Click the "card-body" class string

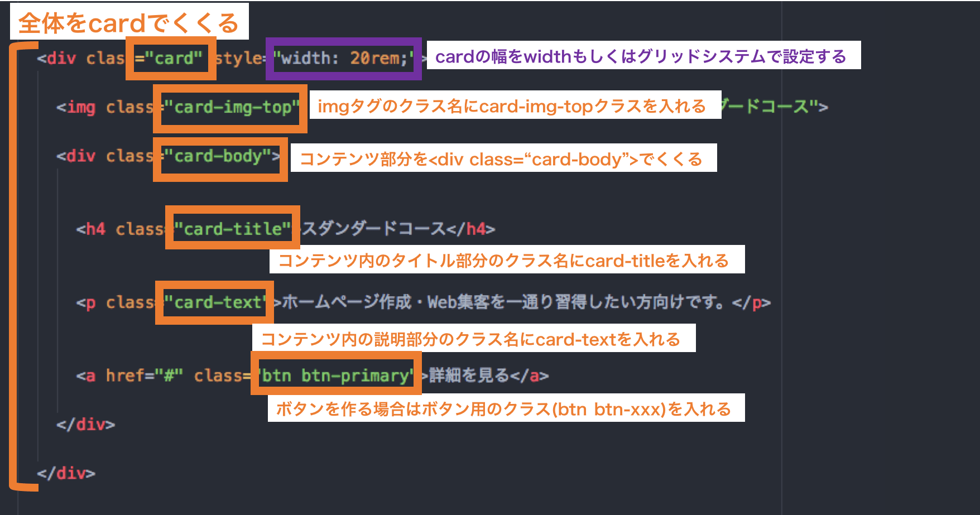click(218, 156)
